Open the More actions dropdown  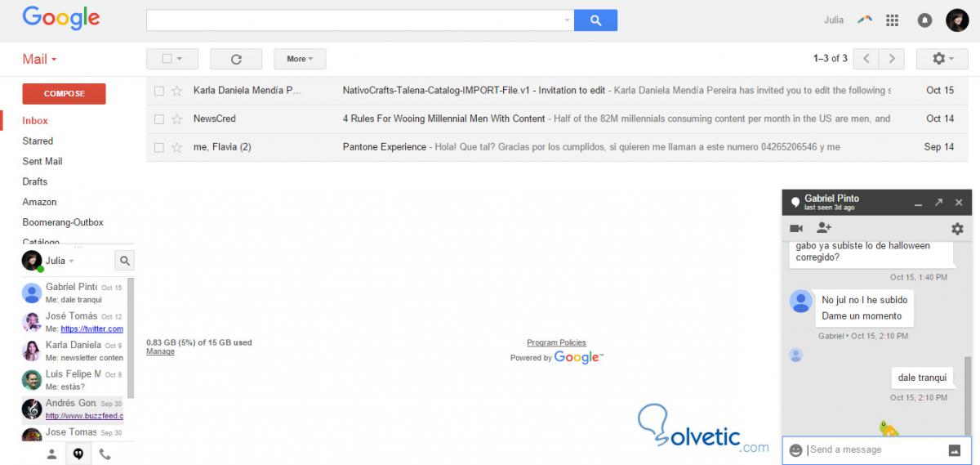tap(300, 59)
